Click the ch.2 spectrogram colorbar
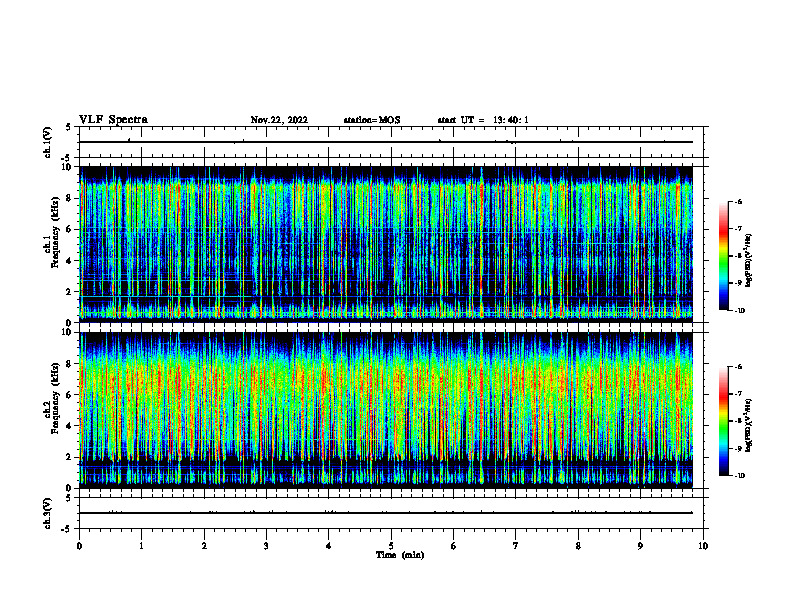This screenshot has width=792, height=612. [723, 421]
